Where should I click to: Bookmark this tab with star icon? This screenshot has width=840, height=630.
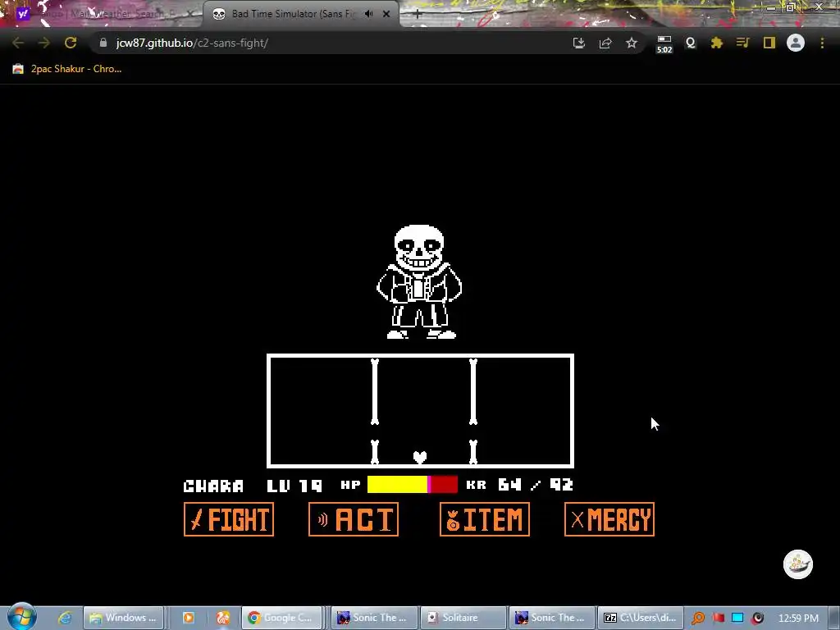[632, 43]
